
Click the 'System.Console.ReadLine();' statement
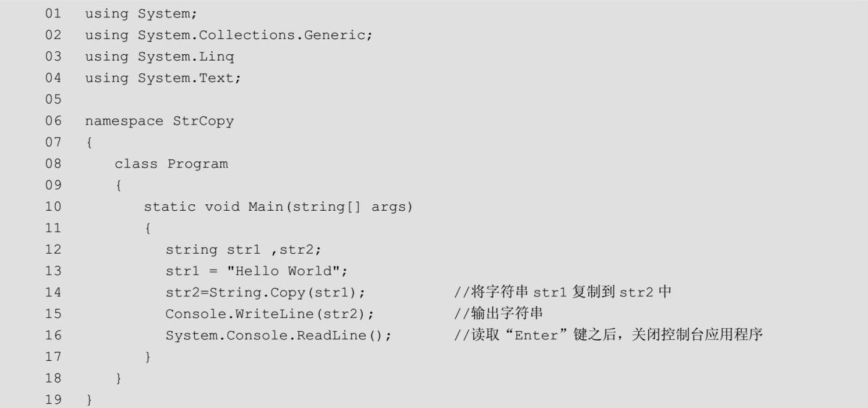(x=278, y=335)
